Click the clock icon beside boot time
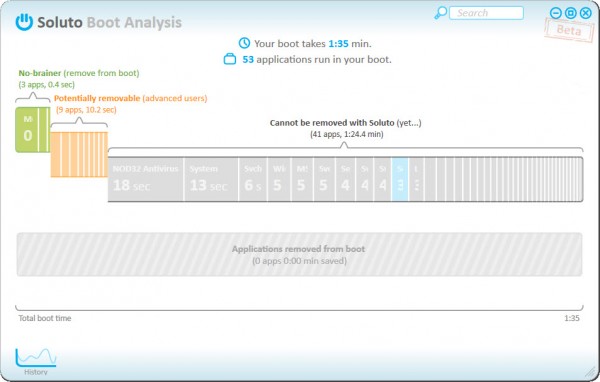This screenshot has width=600, height=382. [x=244, y=43]
